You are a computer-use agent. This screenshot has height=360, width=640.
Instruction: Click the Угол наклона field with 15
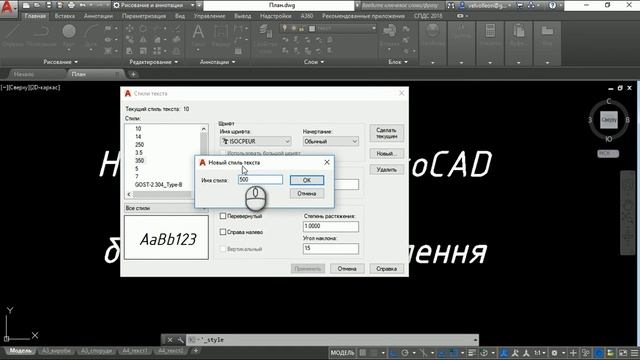[x=331, y=248]
